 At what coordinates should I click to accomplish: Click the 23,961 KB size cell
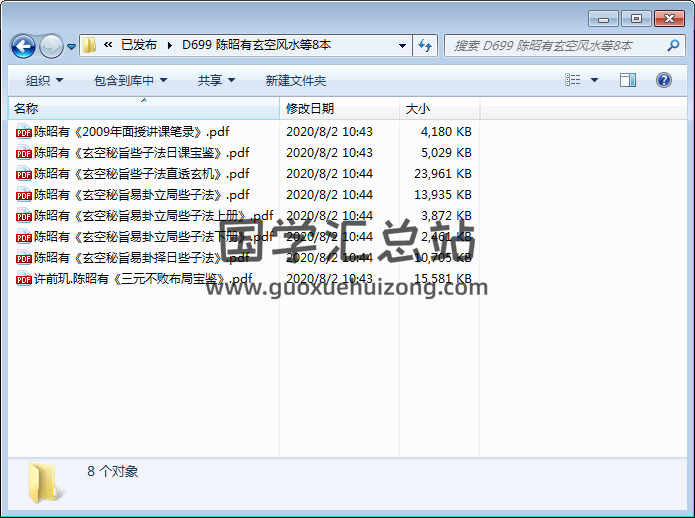tap(443, 174)
